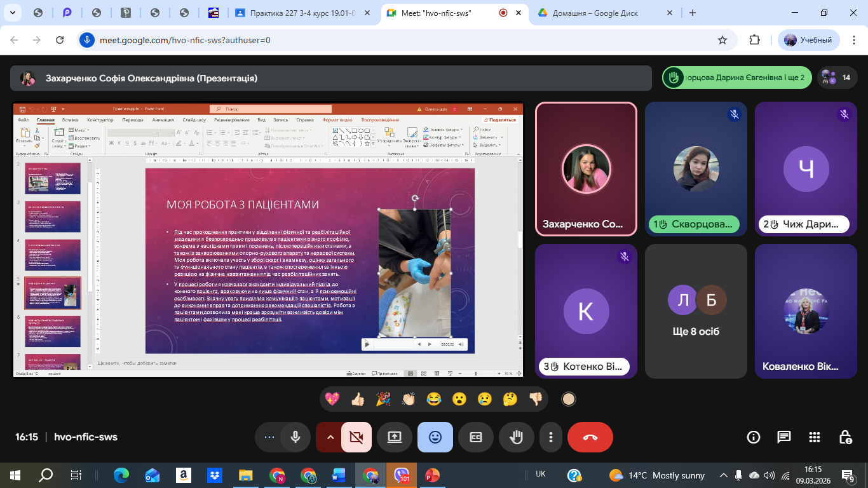Open the chat with everyone panel
Viewport: 868px width, 488px height.
784,437
